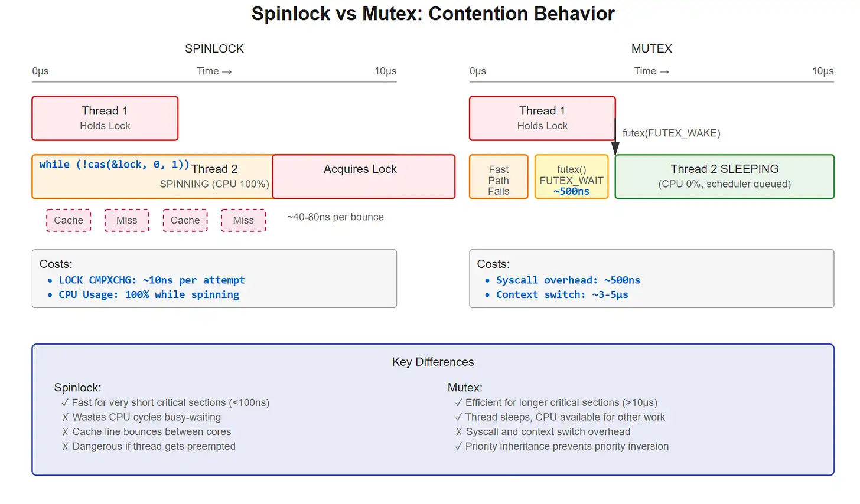Click the MUTEX section heading
Viewport: 860px width, 504px height.
point(651,49)
